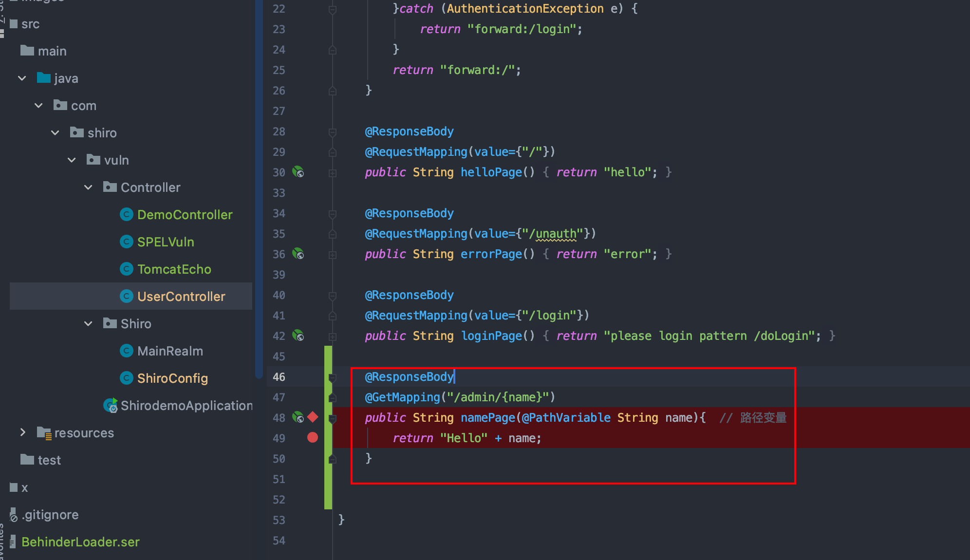Expand the resources folder node

tap(22, 432)
